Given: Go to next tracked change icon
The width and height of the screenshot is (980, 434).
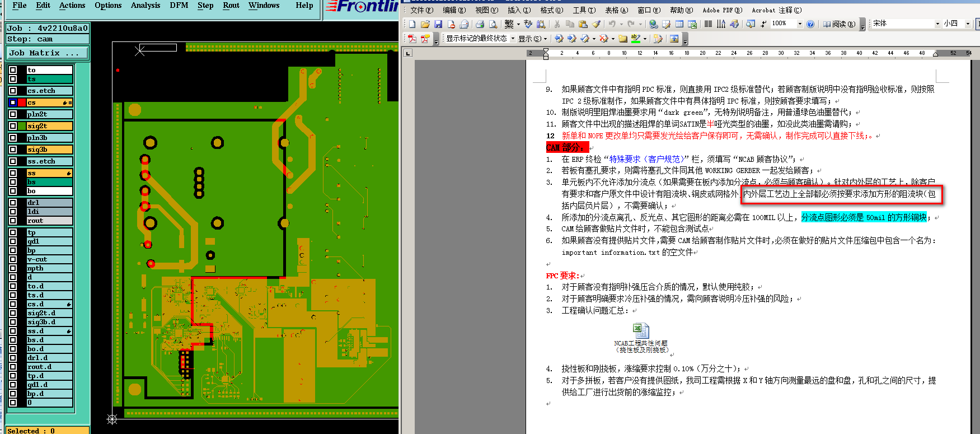Looking at the screenshot, I should click(x=571, y=39).
